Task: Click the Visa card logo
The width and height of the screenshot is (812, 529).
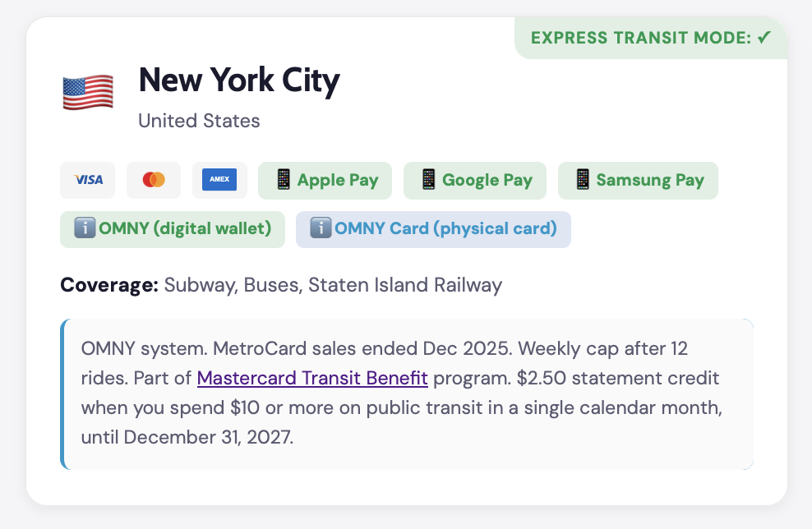Action: pos(88,180)
